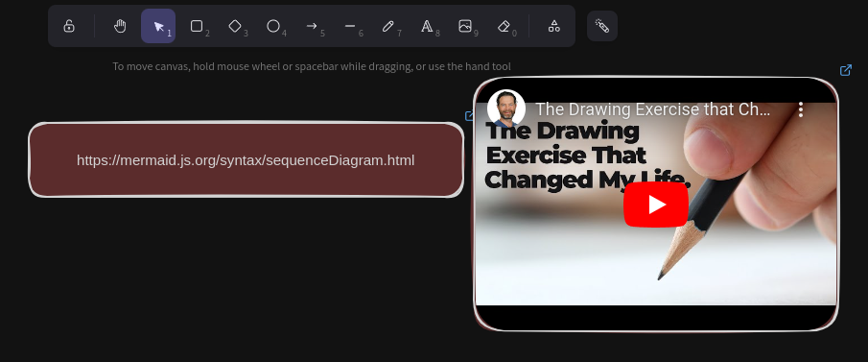Click the YouTube channel avatar

(x=506, y=109)
